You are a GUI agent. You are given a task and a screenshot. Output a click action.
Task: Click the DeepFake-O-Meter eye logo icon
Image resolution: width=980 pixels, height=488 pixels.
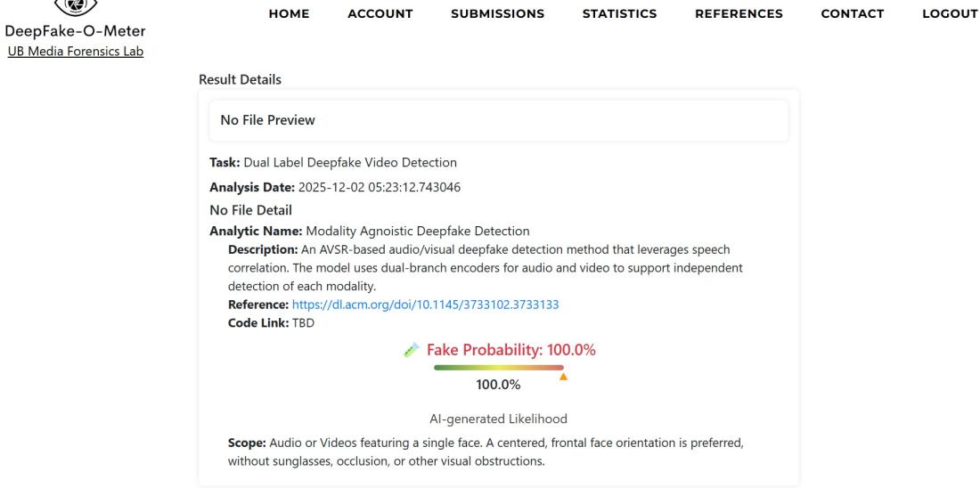75,7
